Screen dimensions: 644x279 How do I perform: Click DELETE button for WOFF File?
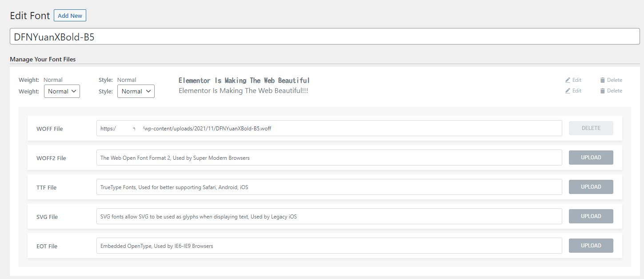click(591, 128)
